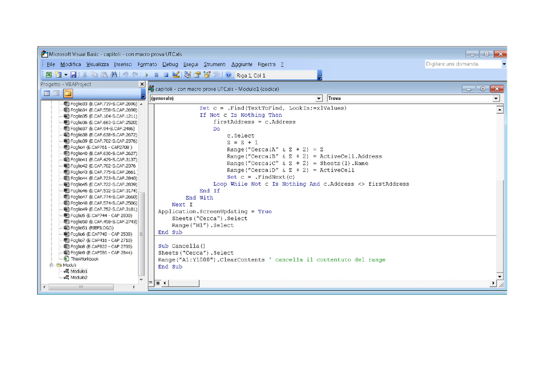Select Foglio45 (E.CAP.722-S.CAP.2839) sheet

click(103, 185)
